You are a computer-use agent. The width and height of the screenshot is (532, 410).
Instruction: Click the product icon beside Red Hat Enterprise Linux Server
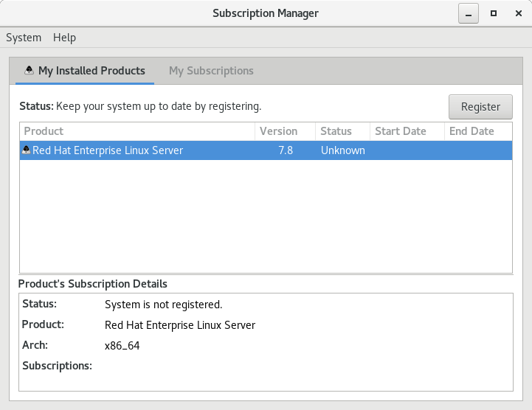(x=27, y=150)
